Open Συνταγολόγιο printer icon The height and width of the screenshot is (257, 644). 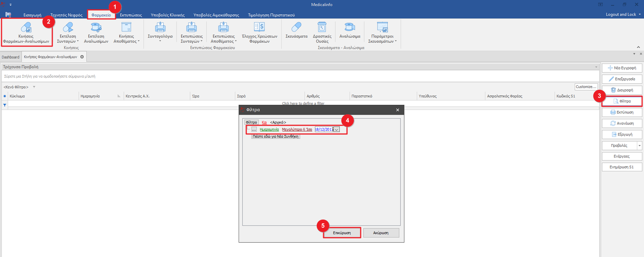coord(160,28)
